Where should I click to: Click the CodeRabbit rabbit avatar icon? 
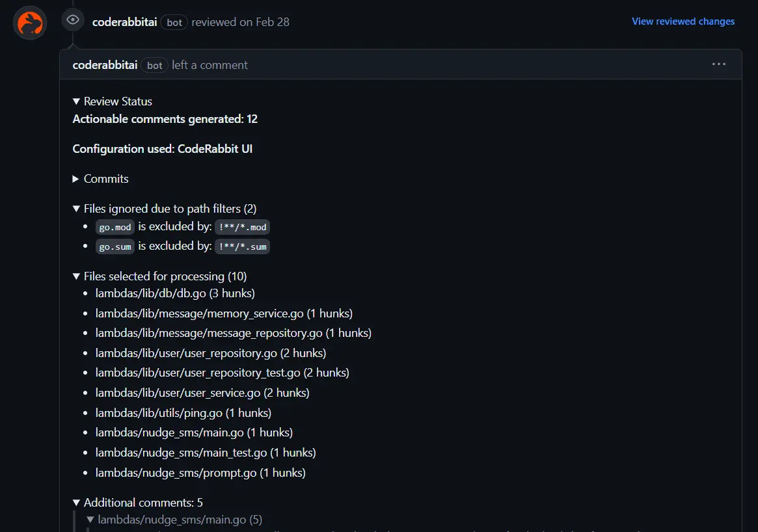(x=29, y=22)
